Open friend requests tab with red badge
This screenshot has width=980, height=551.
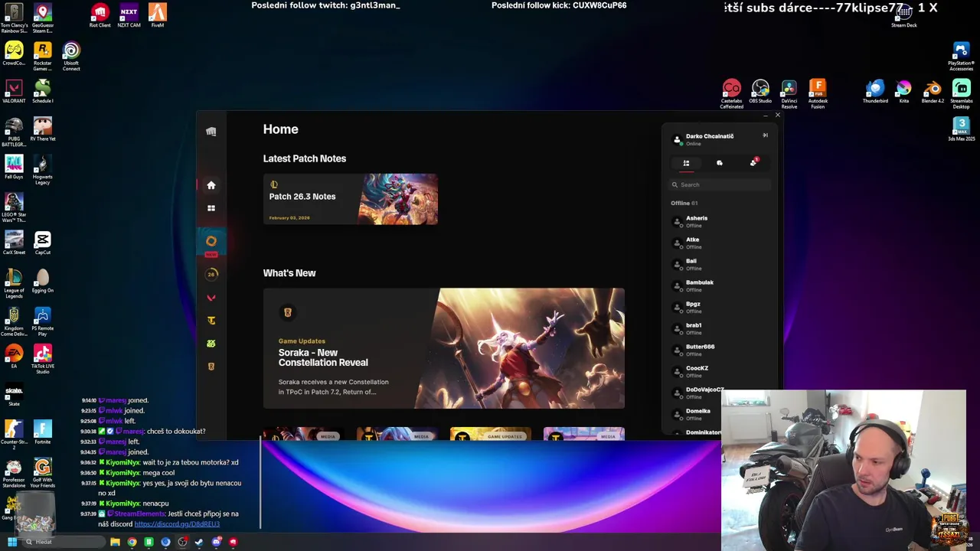click(x=753, y=162)
